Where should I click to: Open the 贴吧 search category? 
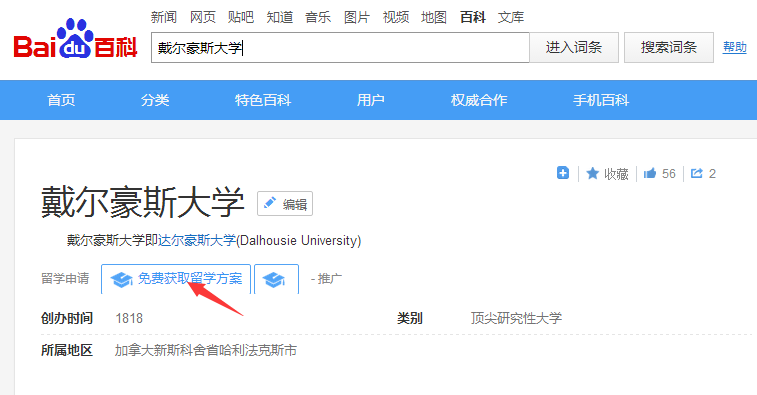pos(241,17)
